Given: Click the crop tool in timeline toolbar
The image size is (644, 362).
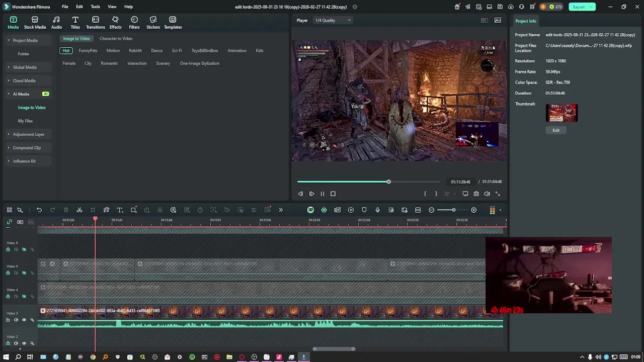Looking at the screenshot, I should [93, 210].
